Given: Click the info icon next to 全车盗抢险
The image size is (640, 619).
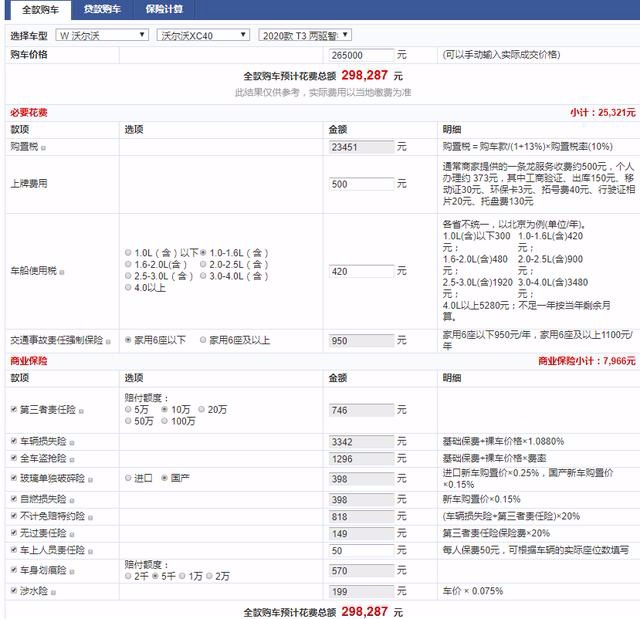Looking at the screenshot, I should click(71, 460).
